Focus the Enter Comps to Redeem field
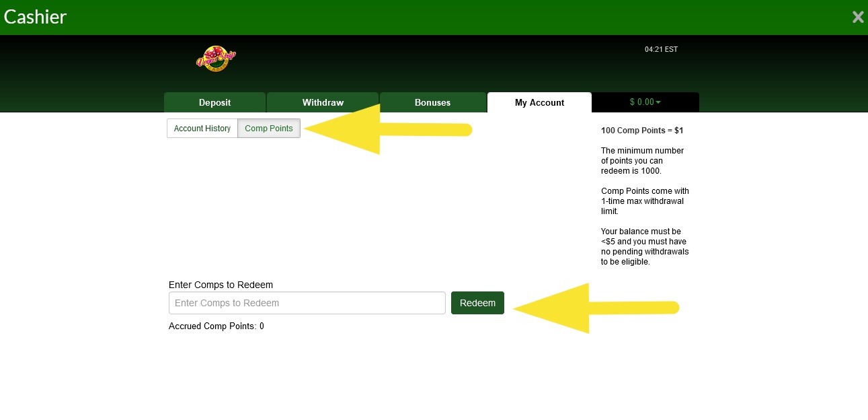Image resolution: width=868 pixels, height=420 pixels. tap(307, 303)
